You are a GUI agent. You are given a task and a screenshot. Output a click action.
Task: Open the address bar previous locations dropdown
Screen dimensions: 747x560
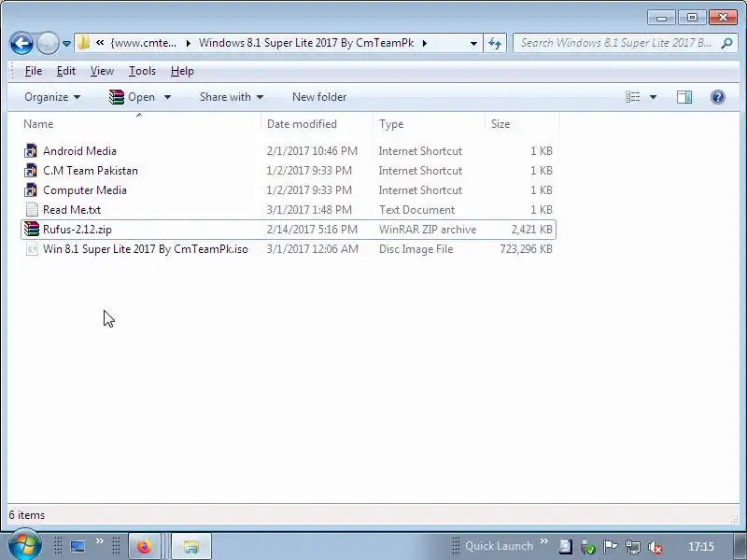click(x=473, y=43)
